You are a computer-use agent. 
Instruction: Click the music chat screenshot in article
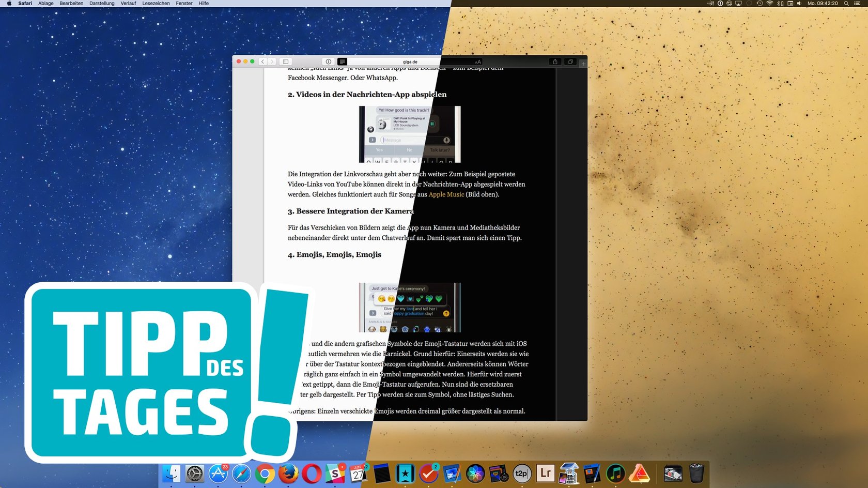pyautogui.click(x=410, y=134)
